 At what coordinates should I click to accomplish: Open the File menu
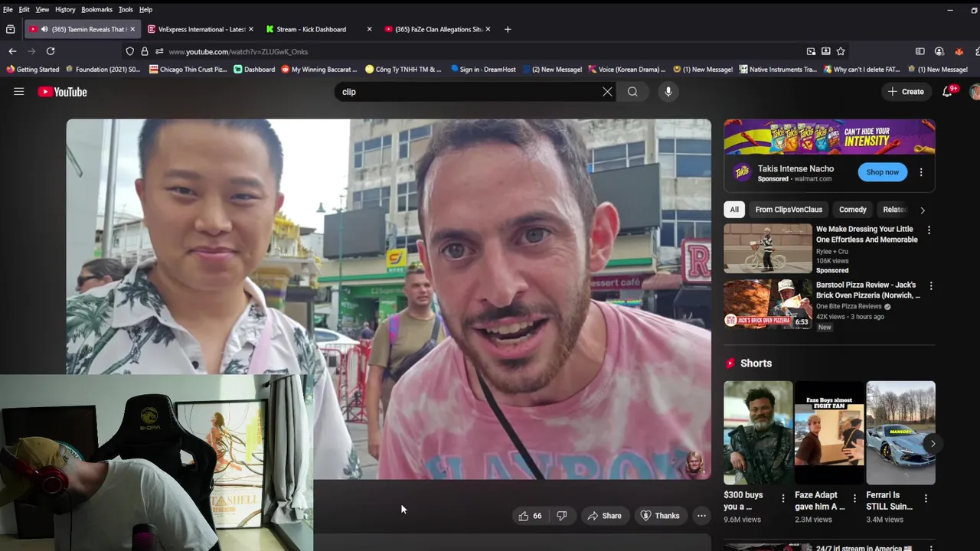[8, 9]
